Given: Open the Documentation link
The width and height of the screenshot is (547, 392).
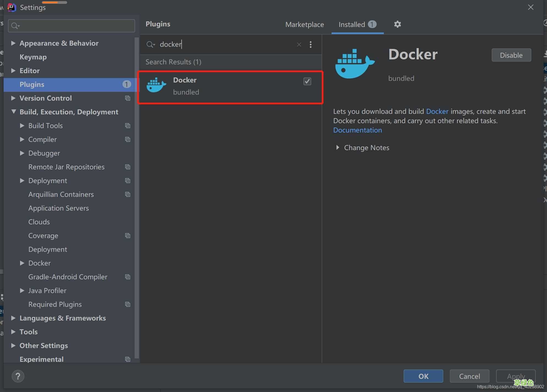Looking at the screenshot, I should (357, 130).
